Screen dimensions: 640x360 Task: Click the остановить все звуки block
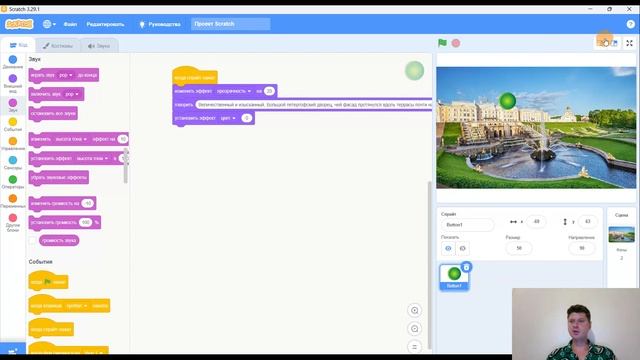click(53, 113)
